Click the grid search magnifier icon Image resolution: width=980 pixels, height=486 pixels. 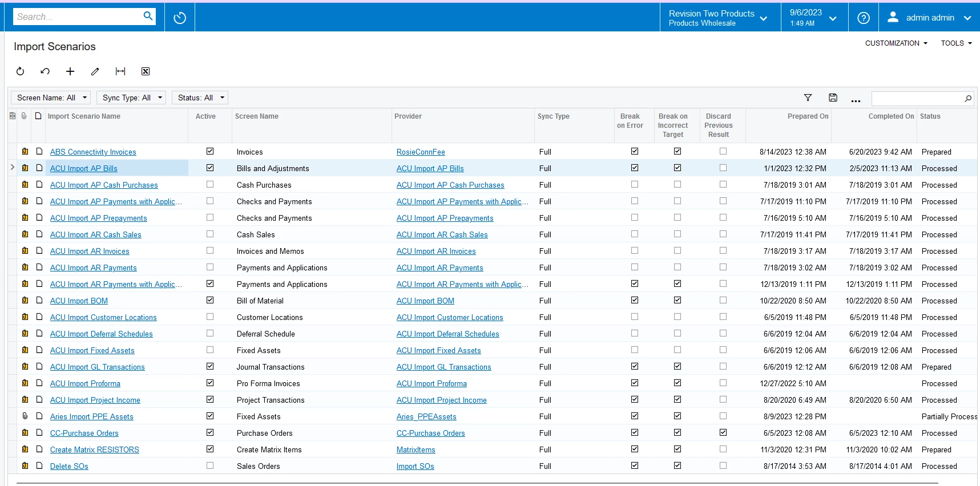click(x=968, y=99)
